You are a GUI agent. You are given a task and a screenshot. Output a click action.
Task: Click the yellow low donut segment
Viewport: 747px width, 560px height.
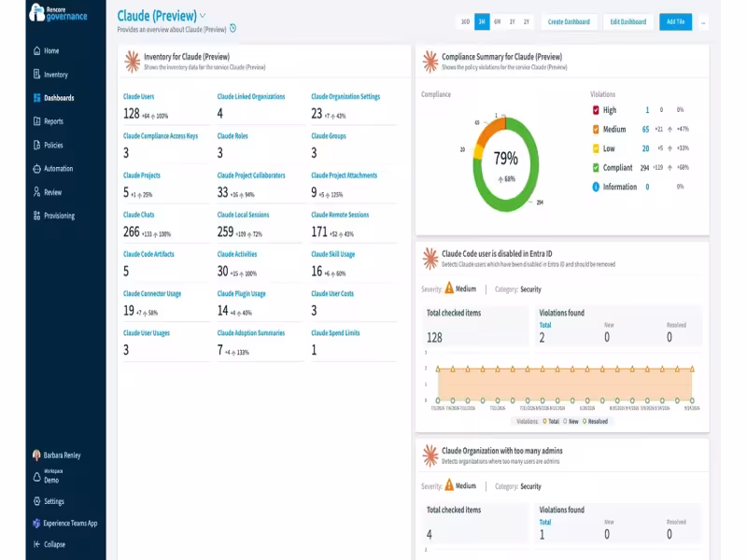coord(478,152)
